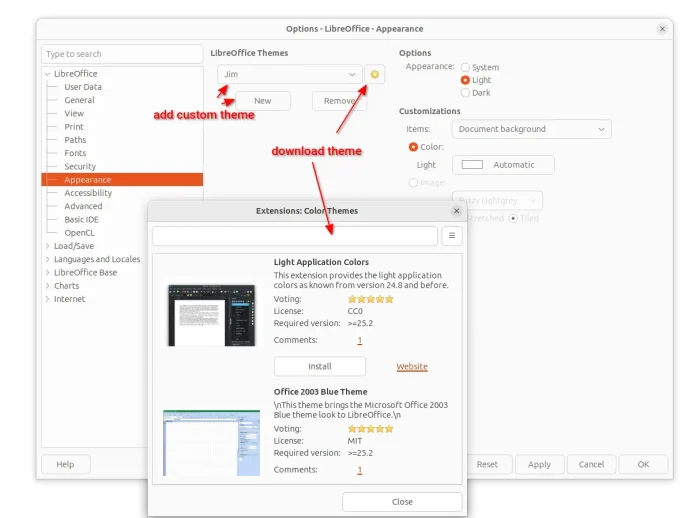Click the Help button

click(x=65, y=464)
